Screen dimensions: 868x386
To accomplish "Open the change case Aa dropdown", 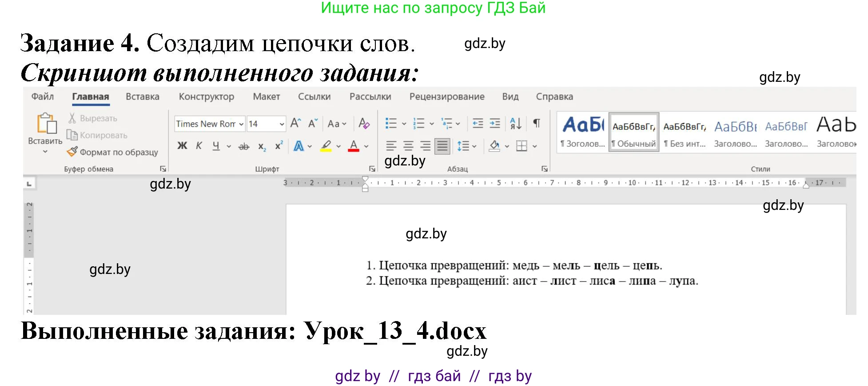I will [x=337, y=124].
